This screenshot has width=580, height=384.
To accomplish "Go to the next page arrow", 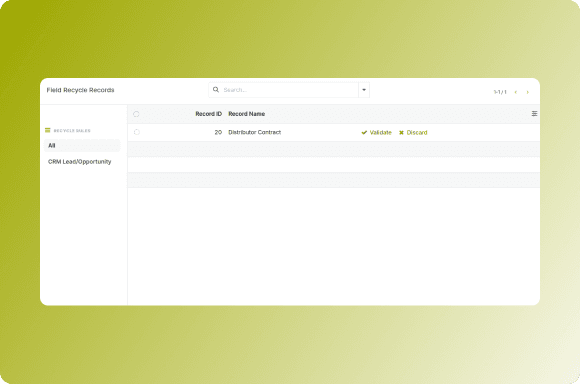I will pos(527,92).
